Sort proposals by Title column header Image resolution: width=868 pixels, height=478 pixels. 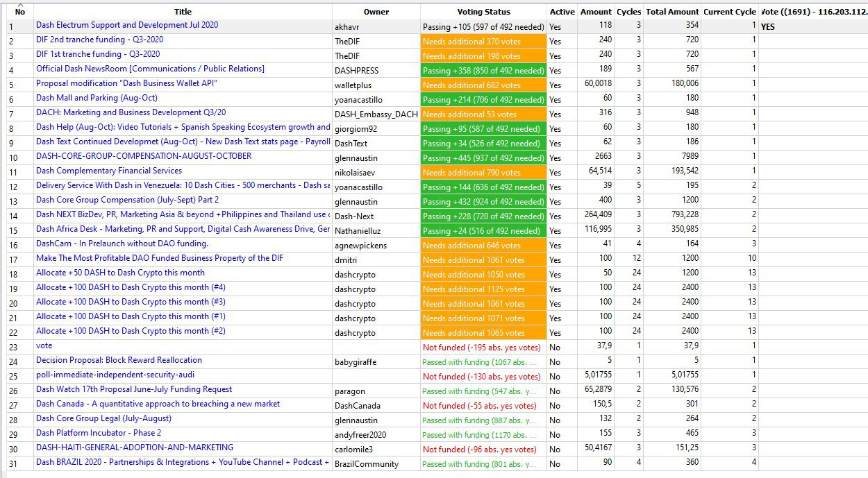point(183,12)
